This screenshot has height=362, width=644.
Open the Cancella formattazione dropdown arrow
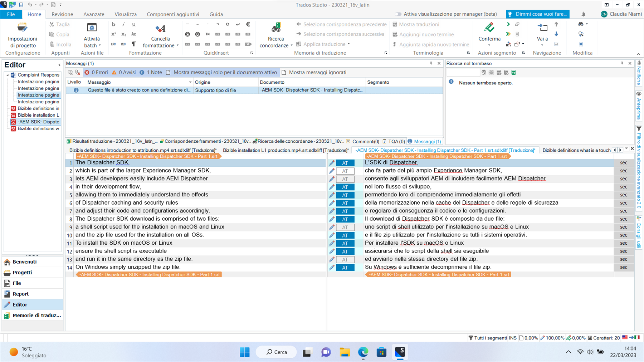point(178,46)
